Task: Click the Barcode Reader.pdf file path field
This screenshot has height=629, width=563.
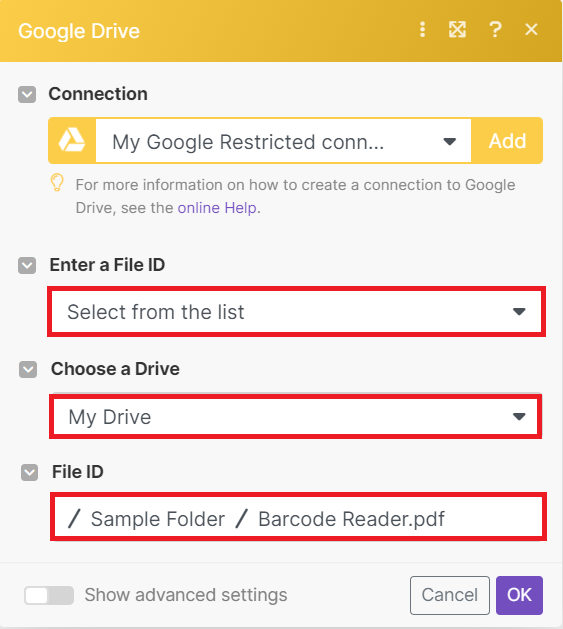Action: [298, 517]
